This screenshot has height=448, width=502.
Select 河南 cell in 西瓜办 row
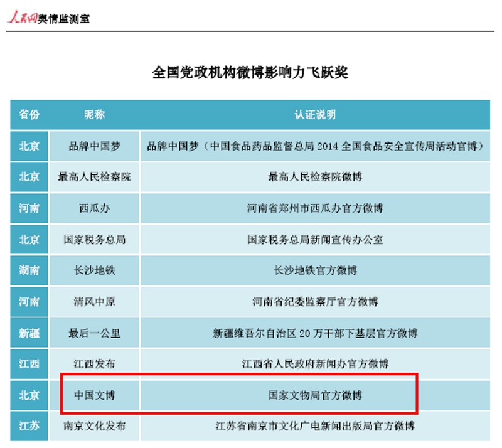(x=29, y=208)
